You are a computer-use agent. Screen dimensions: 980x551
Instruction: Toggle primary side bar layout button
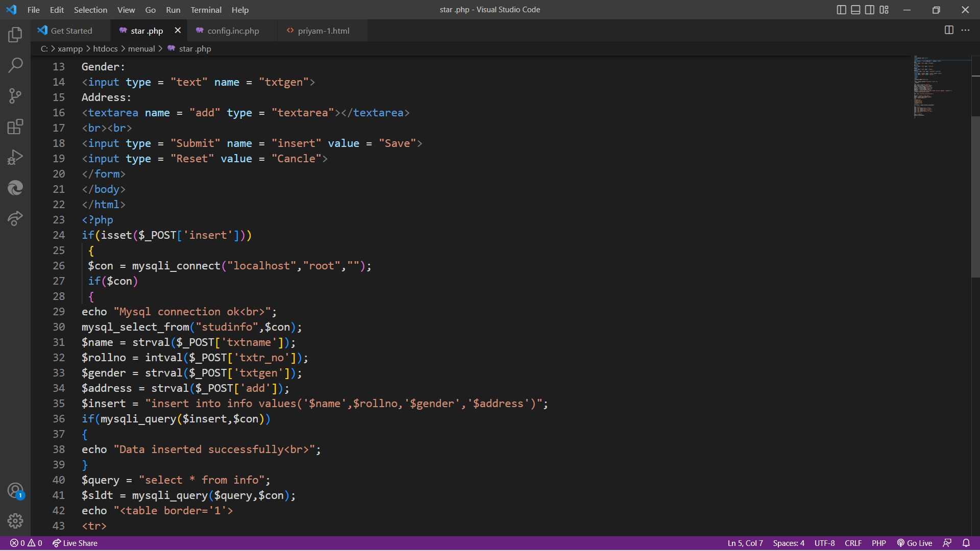[842, 10]
